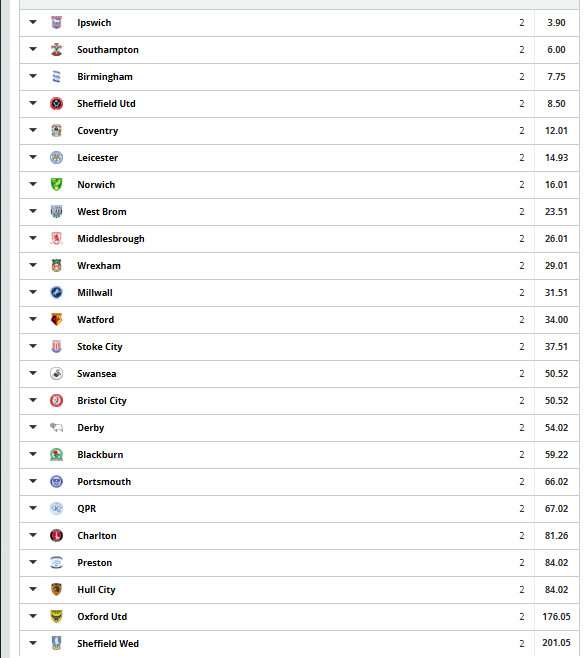The height and width of the screenshot is (658, 588).
Task: Expand the Sheffield Wed row arrow
Action: coord(33,643)
